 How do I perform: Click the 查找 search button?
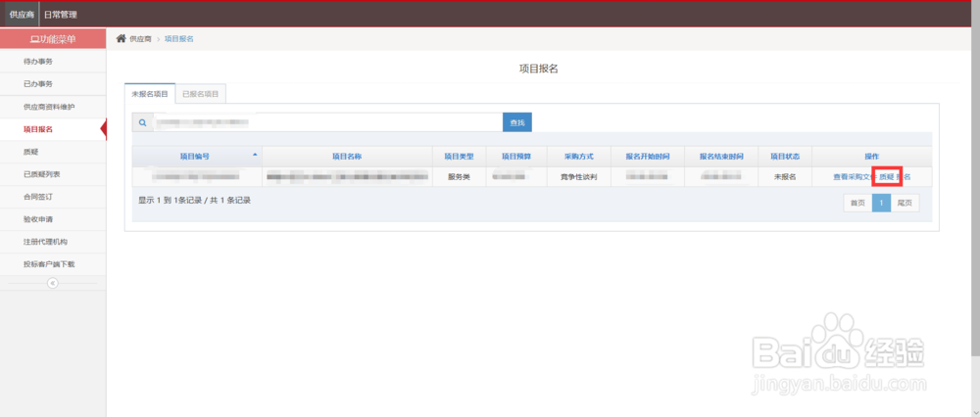516,123
